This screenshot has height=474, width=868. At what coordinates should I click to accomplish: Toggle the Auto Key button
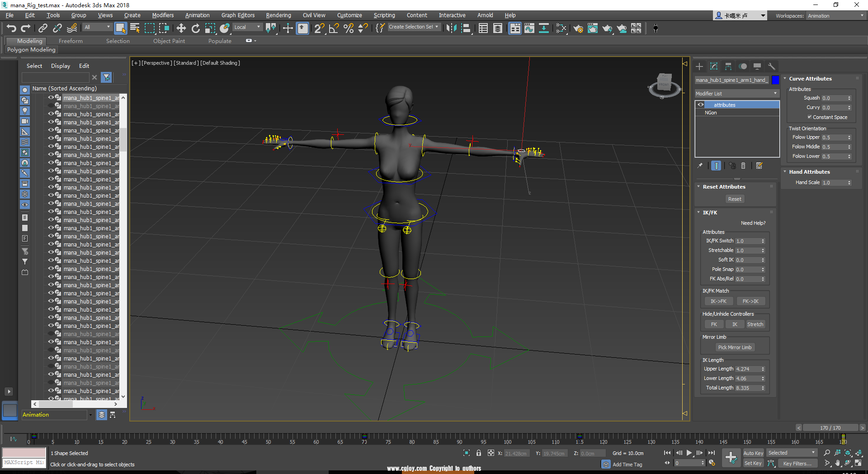[753, 453]
